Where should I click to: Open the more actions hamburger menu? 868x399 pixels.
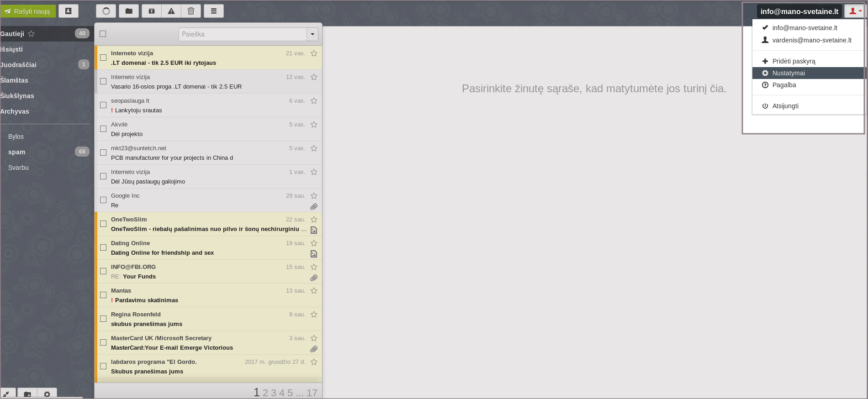pos(213,11)
